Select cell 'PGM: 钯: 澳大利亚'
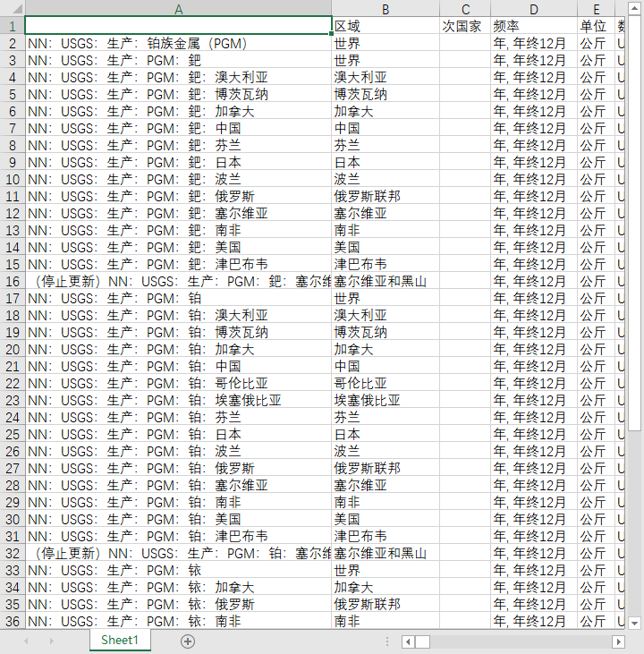Screen dimensions: 644x654 tap(179, 78)
